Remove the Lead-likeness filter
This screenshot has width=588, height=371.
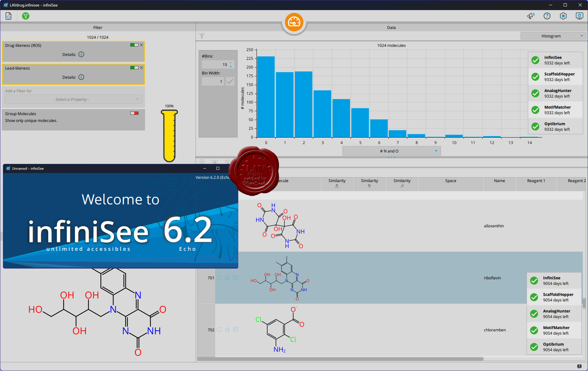(x=141, y=68)
